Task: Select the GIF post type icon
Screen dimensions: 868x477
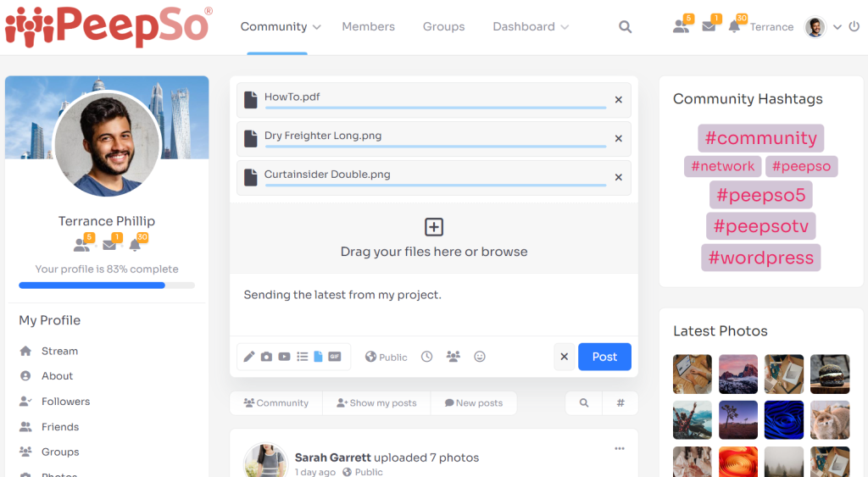Action: coord(335,357)
